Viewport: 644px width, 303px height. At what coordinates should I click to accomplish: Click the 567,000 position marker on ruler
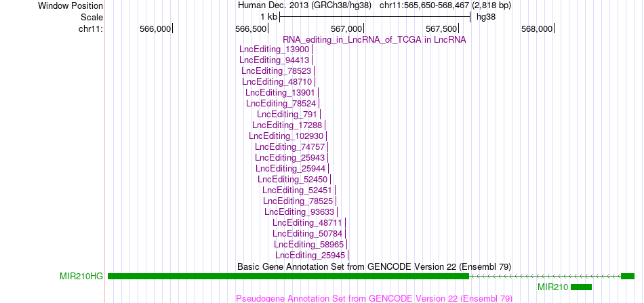click(347, 28)
